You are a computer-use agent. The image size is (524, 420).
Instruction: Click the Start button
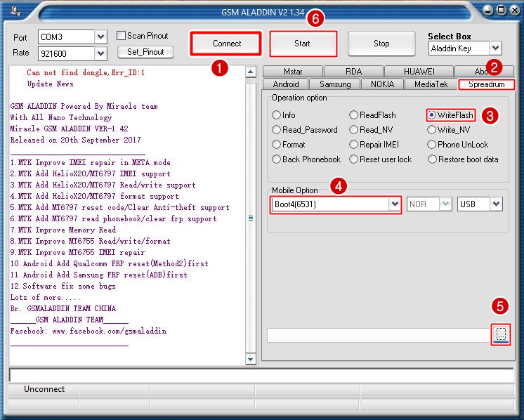point(303,44)
